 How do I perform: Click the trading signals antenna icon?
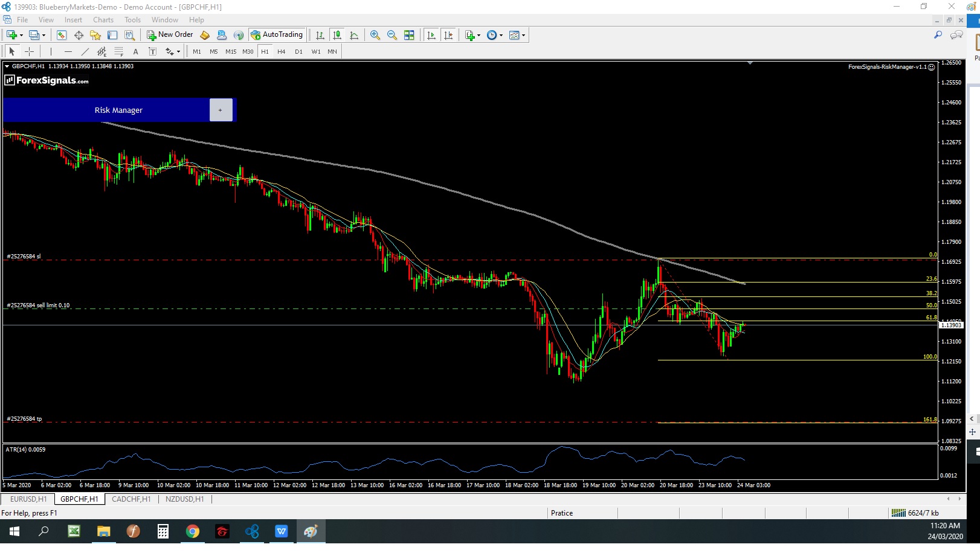click(x=239, y=35)
